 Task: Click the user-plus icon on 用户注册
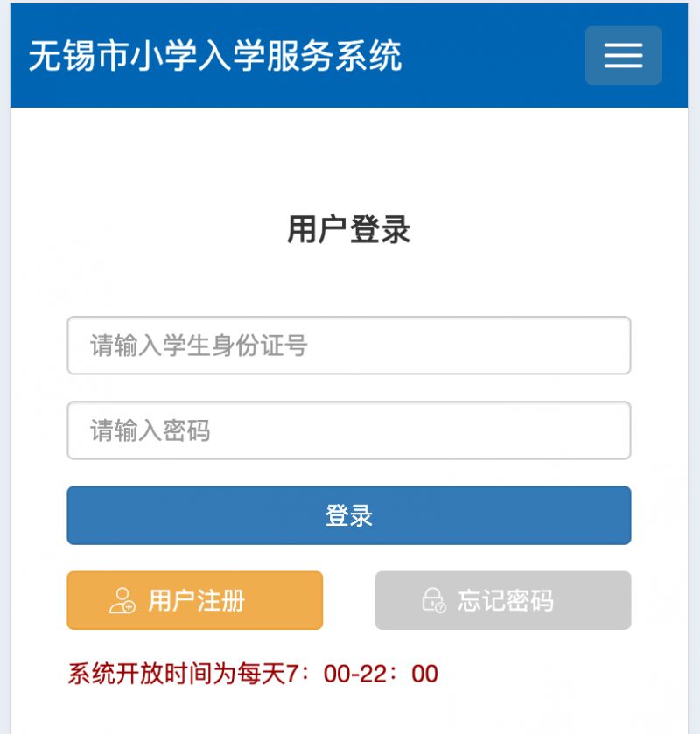(122, 601)
